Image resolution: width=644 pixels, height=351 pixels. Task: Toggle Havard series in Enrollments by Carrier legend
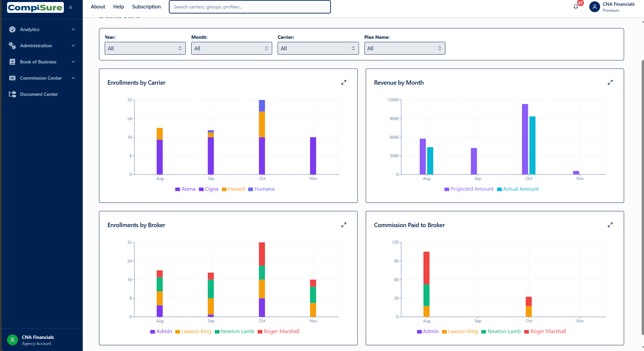pos(233,189)
